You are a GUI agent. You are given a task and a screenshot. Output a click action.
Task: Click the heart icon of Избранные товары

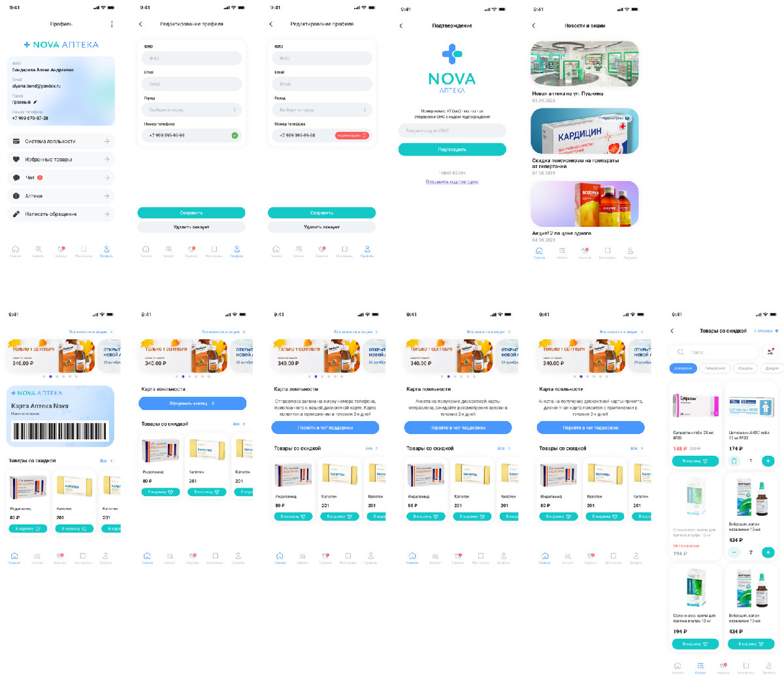pyautogui.click(x=16, y=160)
